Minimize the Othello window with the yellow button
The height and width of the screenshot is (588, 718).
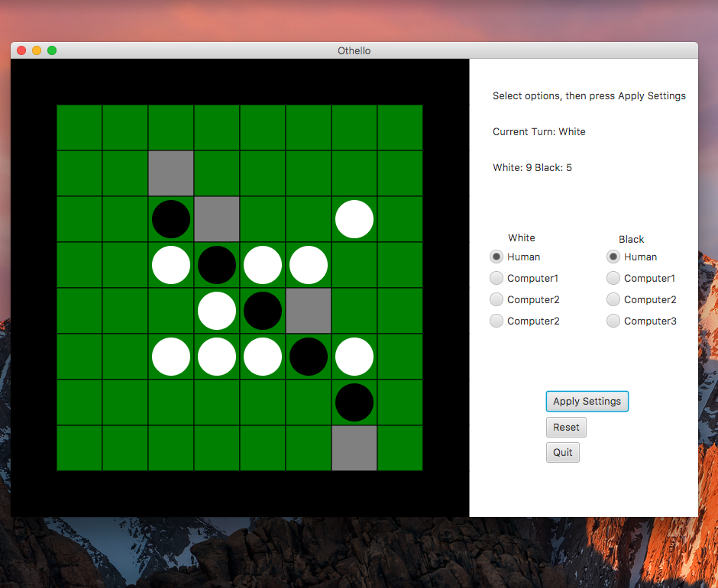click(x=37, y=50)
